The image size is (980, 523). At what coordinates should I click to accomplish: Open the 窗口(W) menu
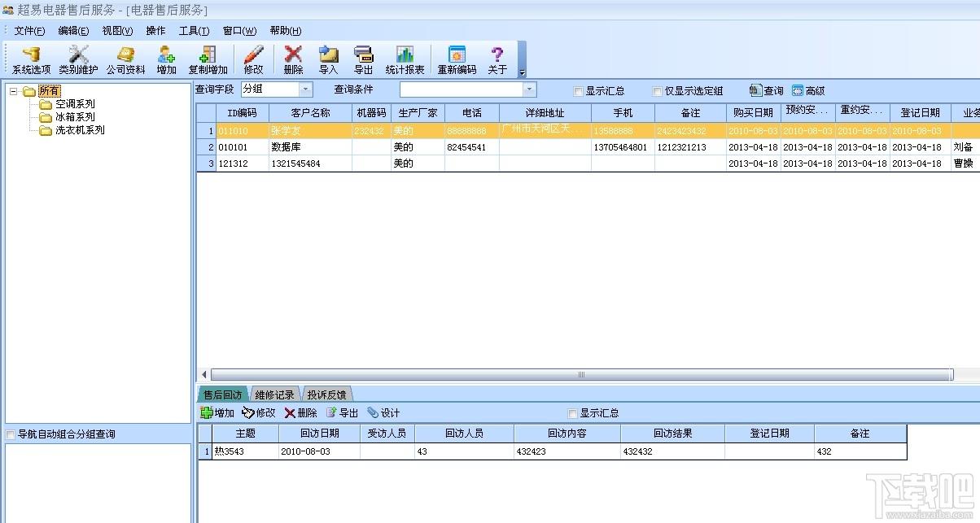[239, 31]
